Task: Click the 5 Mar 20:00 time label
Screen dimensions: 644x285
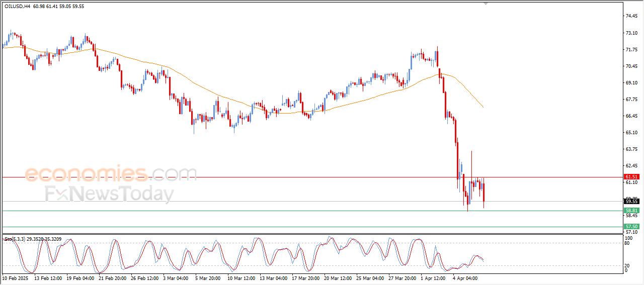Action: (x=207, y=277)
